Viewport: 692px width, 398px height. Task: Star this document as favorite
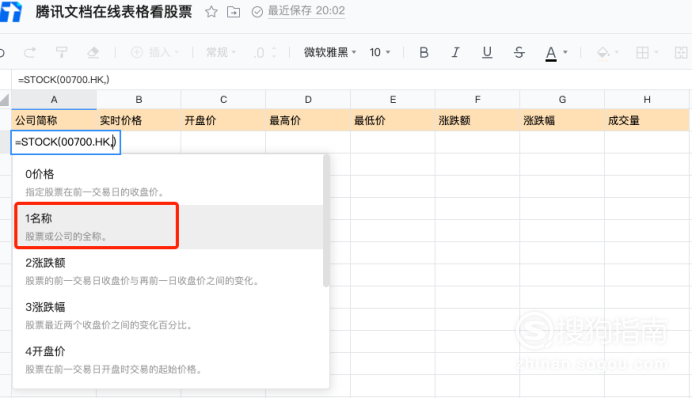pos(211,12)
